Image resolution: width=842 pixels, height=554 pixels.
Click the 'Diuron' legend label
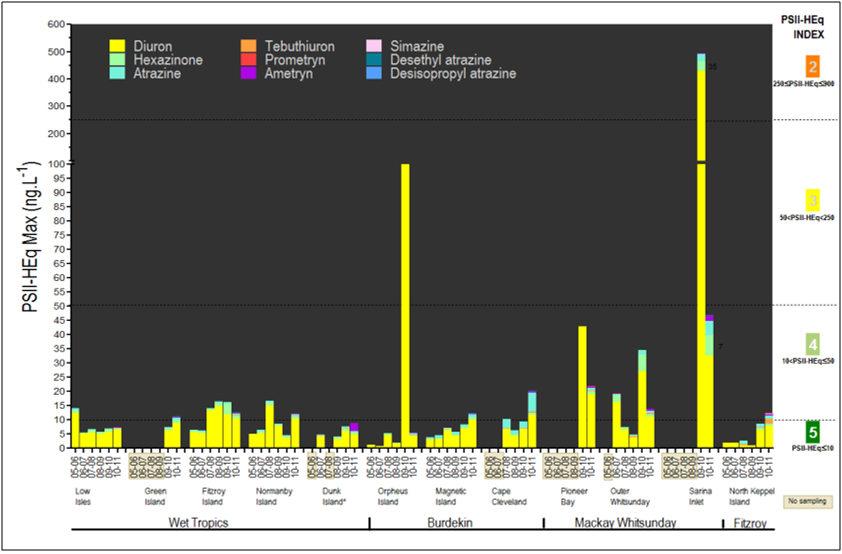pos(153,47)
